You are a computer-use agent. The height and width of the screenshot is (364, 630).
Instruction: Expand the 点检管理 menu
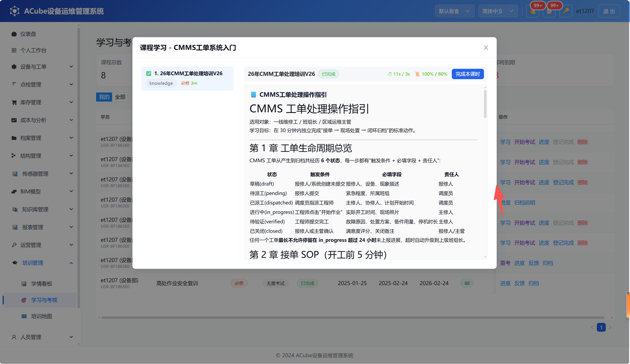click(x=42, y=84)
